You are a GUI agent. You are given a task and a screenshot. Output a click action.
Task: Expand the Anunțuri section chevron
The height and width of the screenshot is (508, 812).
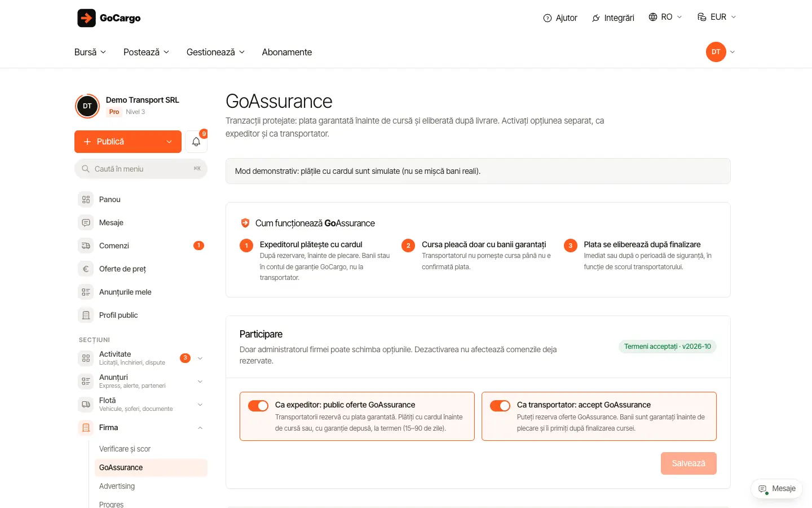coord(200,382)
